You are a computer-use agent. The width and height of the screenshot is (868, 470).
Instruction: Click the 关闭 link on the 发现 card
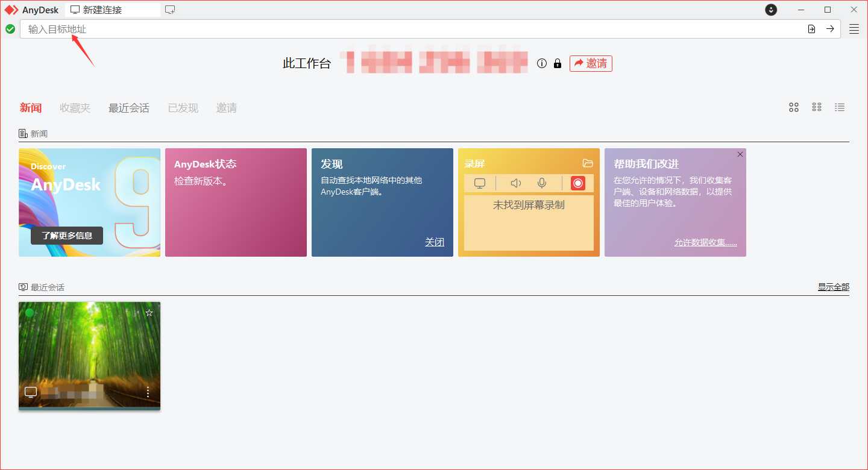click(435, 242)
